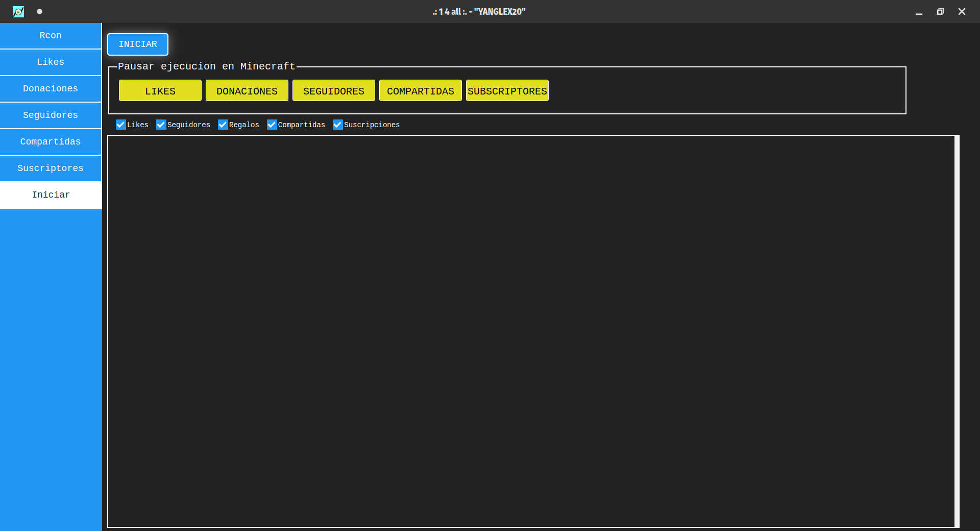
Task: Click the white dot icon in title bar
Action: pyautogui.click(x=39, y=11)
